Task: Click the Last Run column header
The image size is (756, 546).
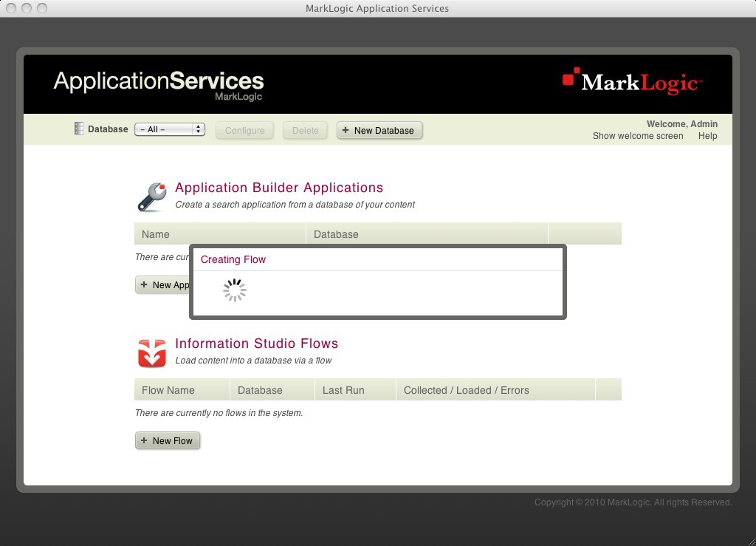Action: coord(355,389)
